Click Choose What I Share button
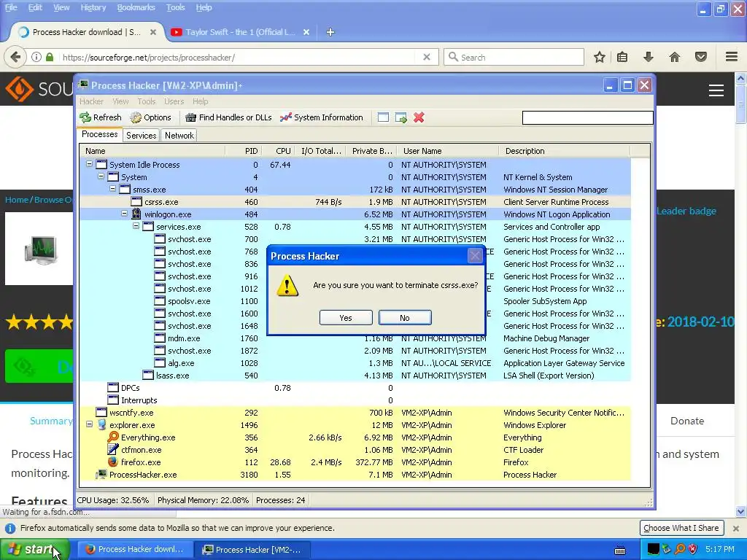Screen dimensions: 747x560 [x=681, y=528]
